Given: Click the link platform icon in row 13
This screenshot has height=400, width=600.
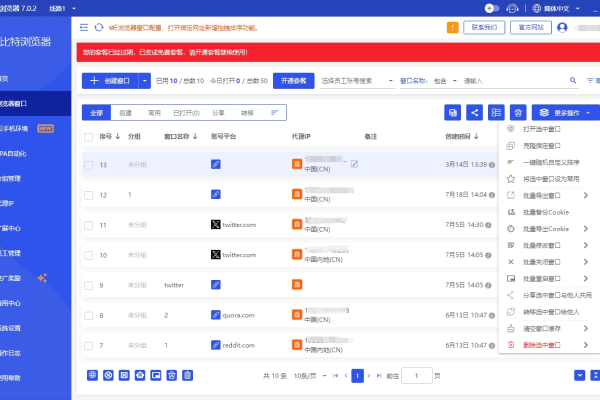Looking at the screenshot, I should tap(216, 164).
